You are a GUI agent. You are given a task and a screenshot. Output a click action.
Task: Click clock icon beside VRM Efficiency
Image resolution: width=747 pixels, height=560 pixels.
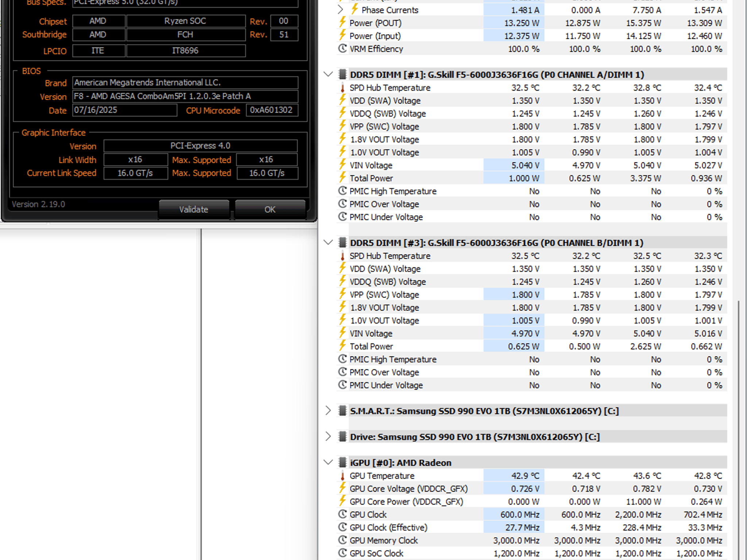(342, 48)
